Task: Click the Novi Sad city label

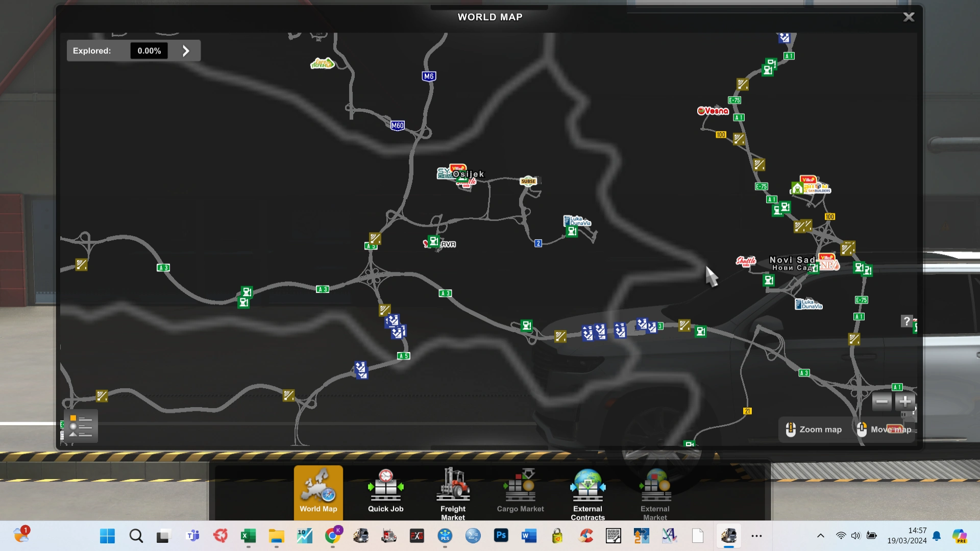Action: click(792, 260)
